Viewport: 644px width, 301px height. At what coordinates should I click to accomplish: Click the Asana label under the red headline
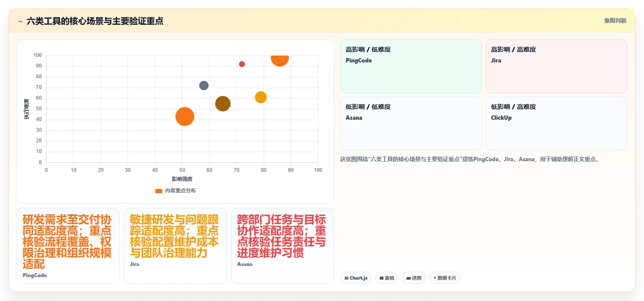(x=245, y=264)
